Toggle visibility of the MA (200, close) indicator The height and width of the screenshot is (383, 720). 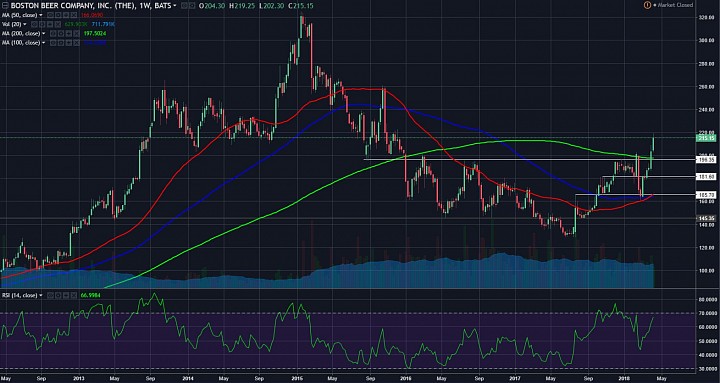[x=53, y=34]
